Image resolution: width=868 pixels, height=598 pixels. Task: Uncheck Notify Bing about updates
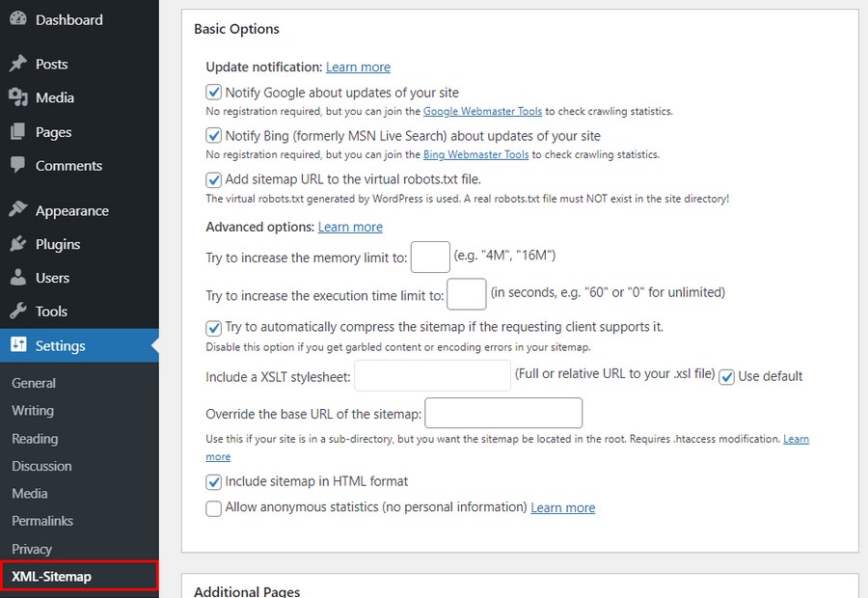214,136
